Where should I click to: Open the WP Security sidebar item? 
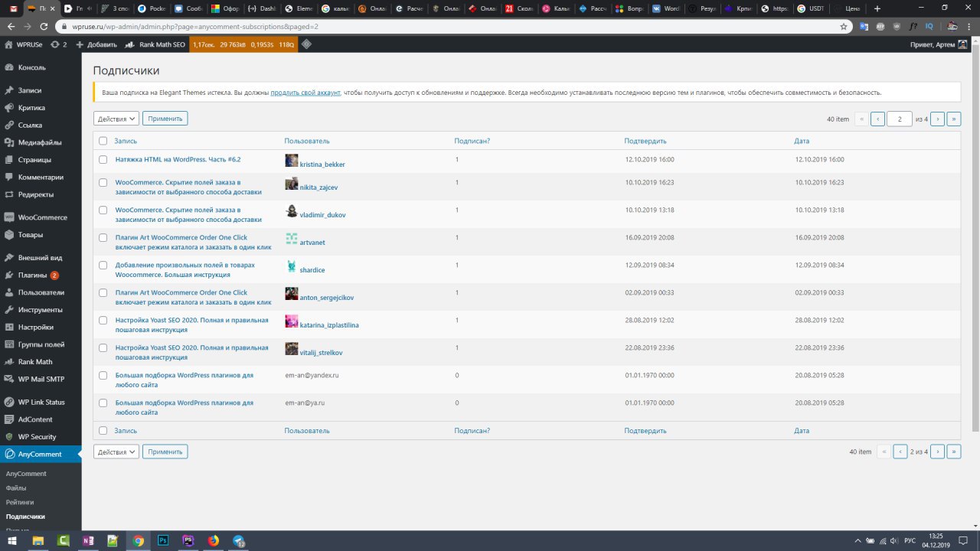pyautogui.click(x=37, y=437)
